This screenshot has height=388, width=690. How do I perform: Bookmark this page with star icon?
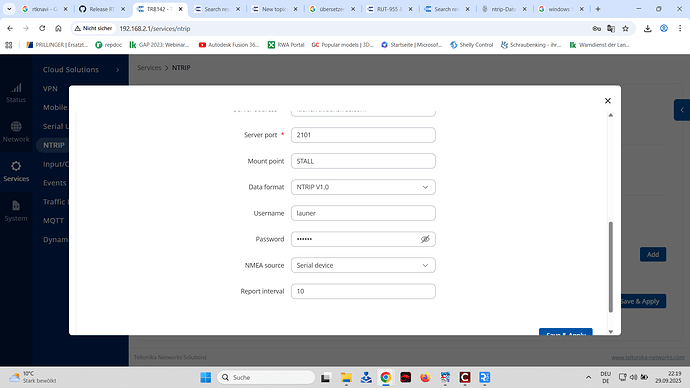tap(625, 28)
